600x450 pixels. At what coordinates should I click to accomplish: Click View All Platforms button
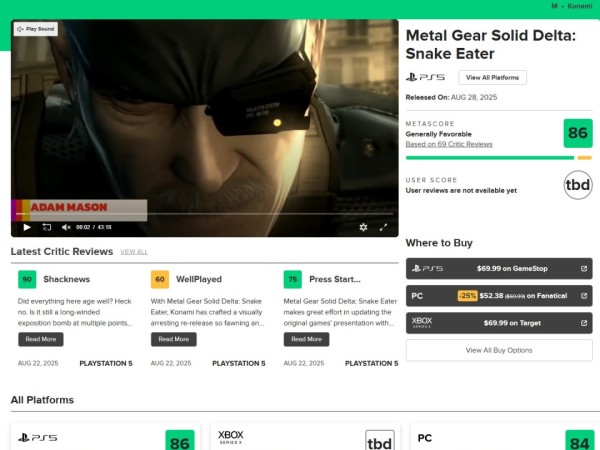(x=492, y=78)
